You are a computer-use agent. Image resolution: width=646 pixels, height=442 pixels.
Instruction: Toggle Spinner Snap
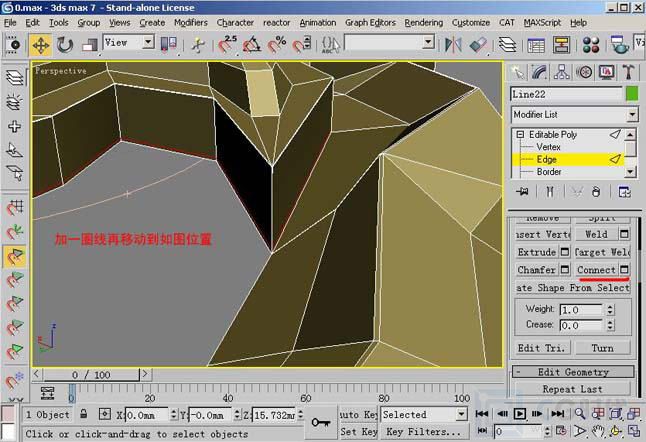tap(302, 45)
